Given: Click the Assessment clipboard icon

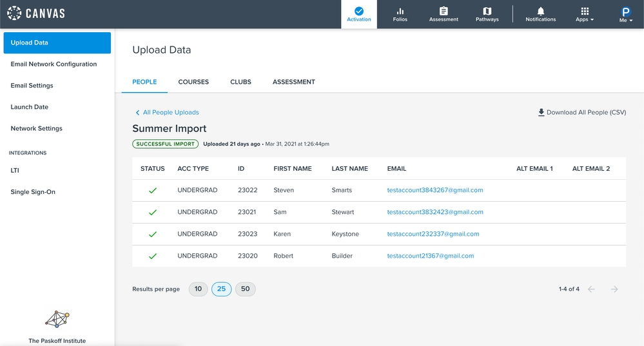Looking at the screenshot, I should click(x=444, y=12).
